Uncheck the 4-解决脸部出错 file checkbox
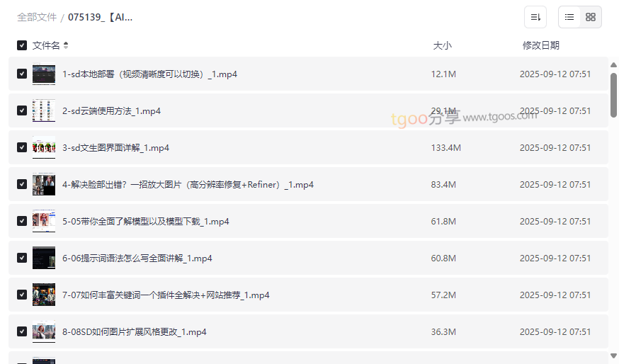The width and height of the screenshot is (619, 364). (22, 185)
